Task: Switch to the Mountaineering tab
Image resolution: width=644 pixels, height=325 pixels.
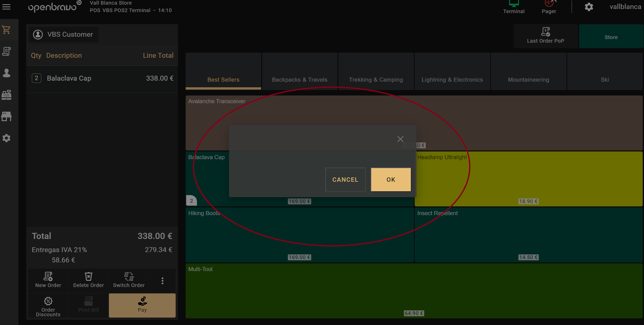Action: pos(528,80)
